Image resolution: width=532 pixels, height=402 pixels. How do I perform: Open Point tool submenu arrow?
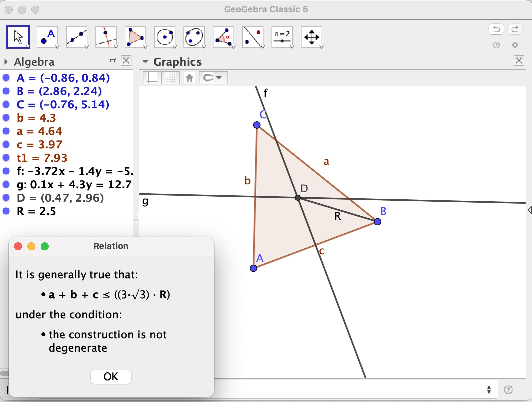pos(57,47)
